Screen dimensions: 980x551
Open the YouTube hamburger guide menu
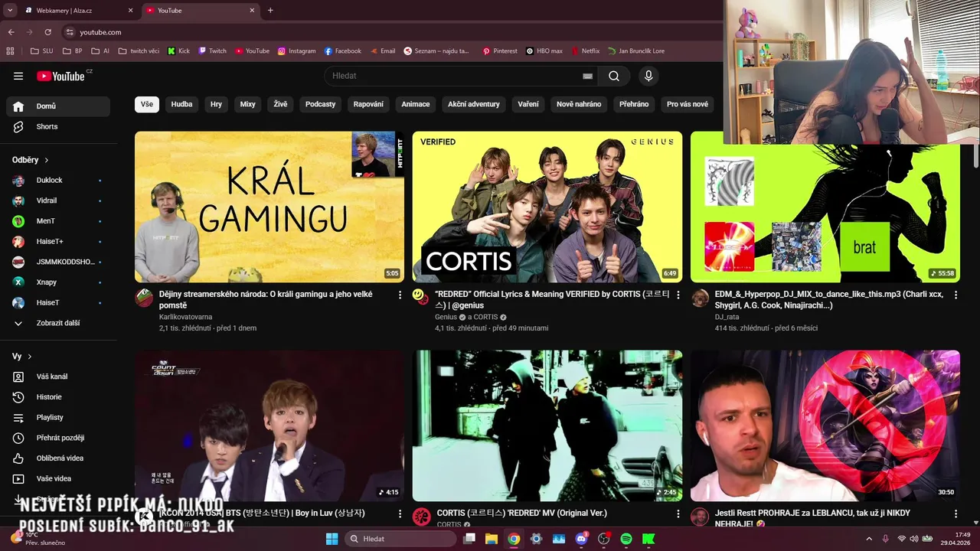[x=18, y=76]
